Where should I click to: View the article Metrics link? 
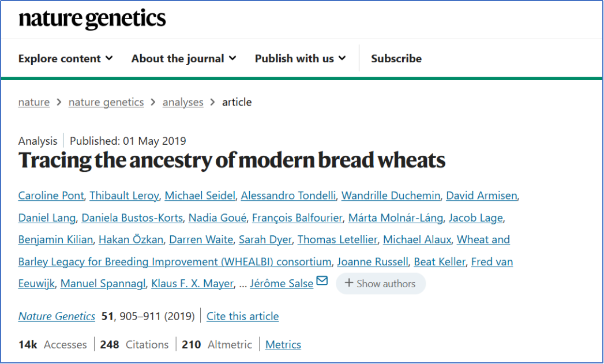pyautogui.click(x=283, y=344)
